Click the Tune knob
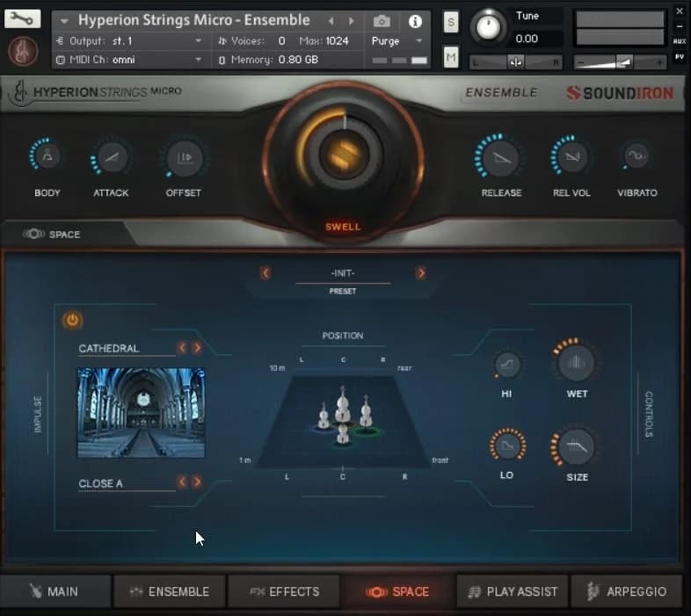The height and width of the screenshot is (616, 691). tap(488, 26)
